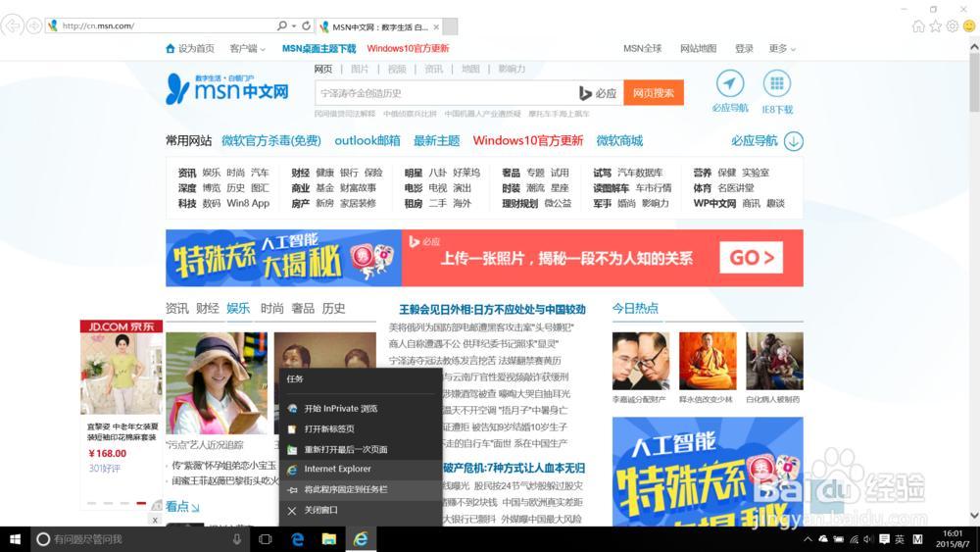Refresh the page with the reload icon

pyautogui.click(x=306, y=25)
